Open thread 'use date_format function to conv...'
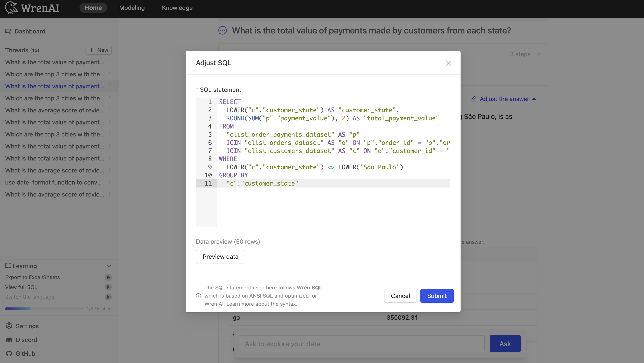Screen dimensions: 644x363 click(x=53, y=183)
